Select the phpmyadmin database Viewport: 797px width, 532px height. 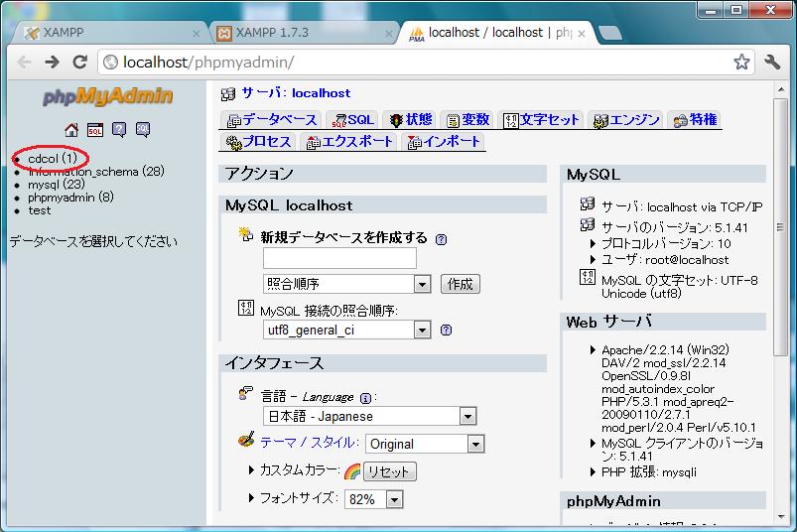(70, 198)
